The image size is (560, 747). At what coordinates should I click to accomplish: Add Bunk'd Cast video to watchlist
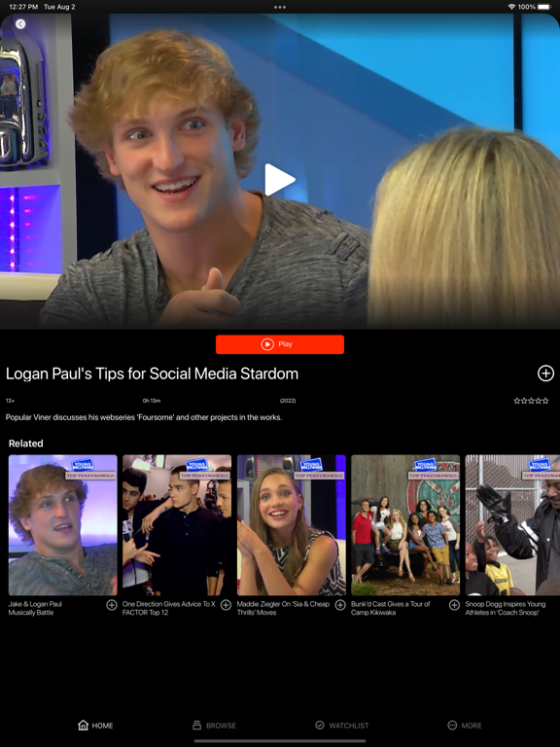(x=454, y=605)
